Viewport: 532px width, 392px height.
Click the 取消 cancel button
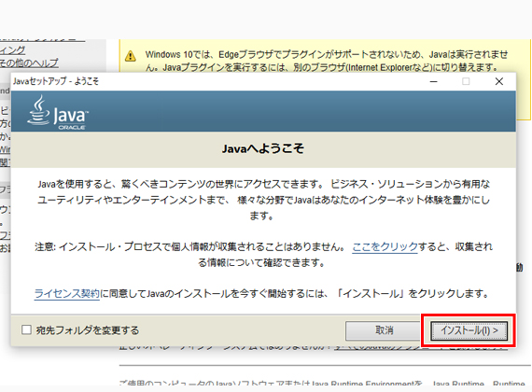[384, 330]
